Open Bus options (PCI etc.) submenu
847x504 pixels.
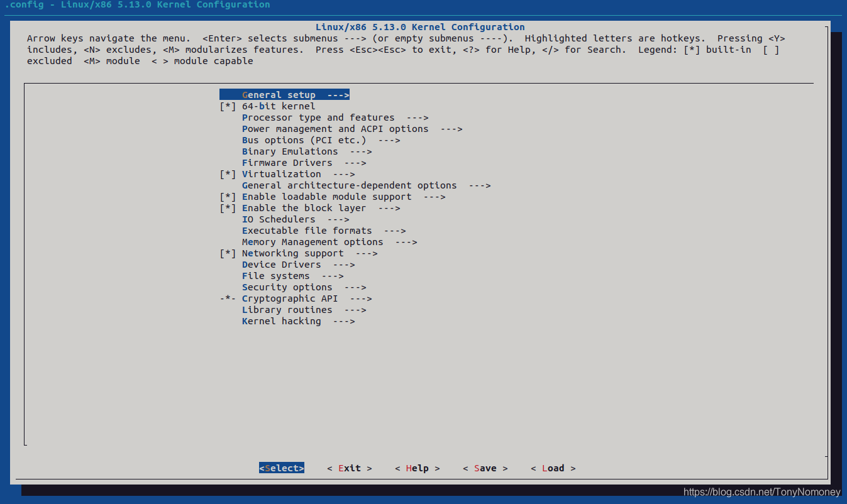(x=321, y=140)
